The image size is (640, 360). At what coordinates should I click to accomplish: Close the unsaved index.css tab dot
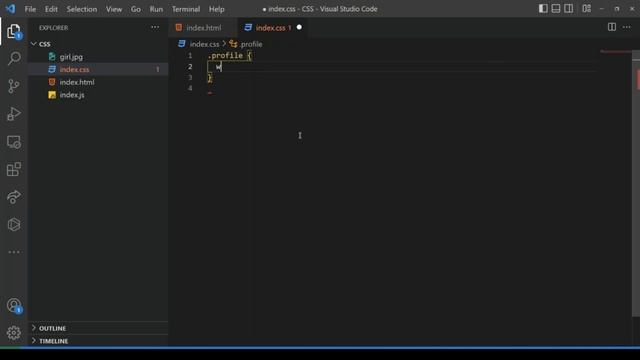click(299, 27)
